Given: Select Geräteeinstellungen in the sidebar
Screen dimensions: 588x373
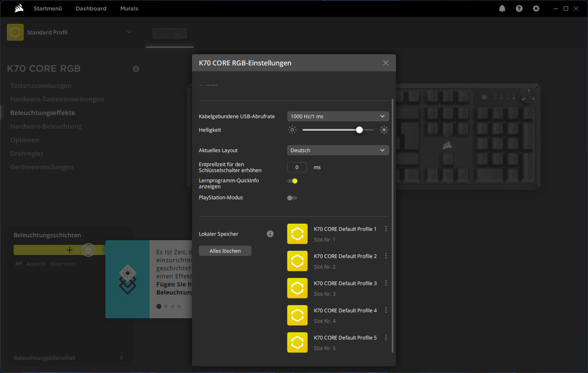Looking at the screenshot, I should (x=42, y=167).
